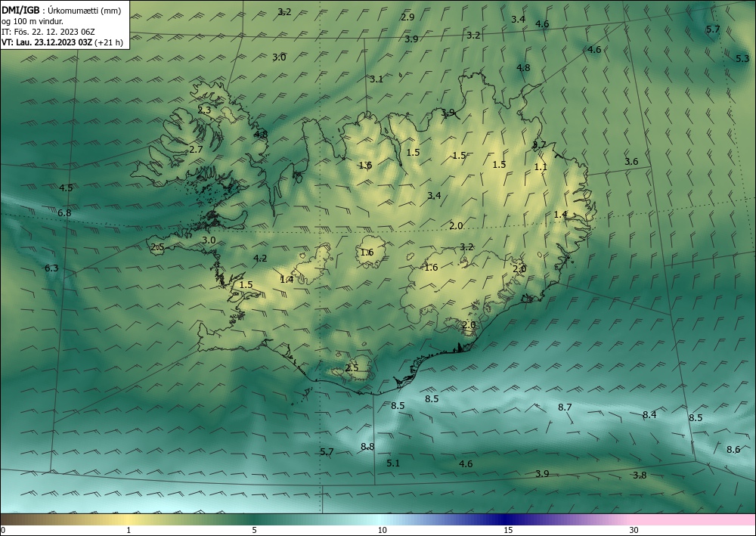Click the 2.7 value label
Screen dimensions: 756x536
point(196,150)
